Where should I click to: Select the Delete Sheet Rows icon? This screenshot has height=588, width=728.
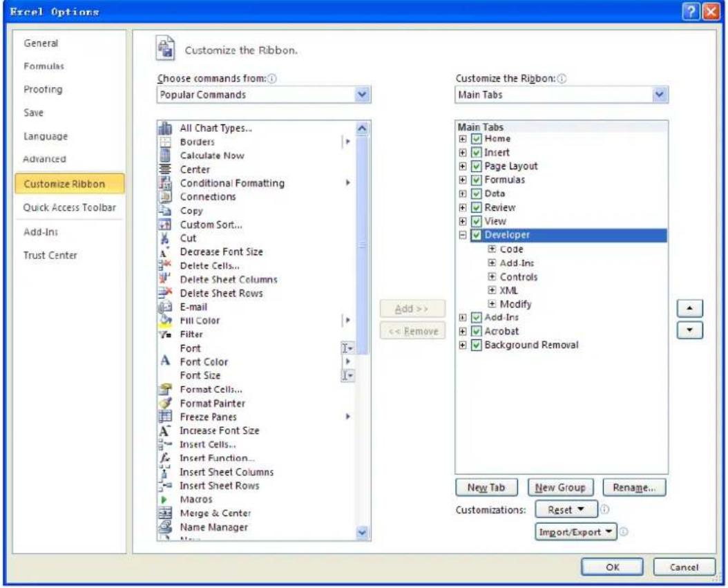165,292
